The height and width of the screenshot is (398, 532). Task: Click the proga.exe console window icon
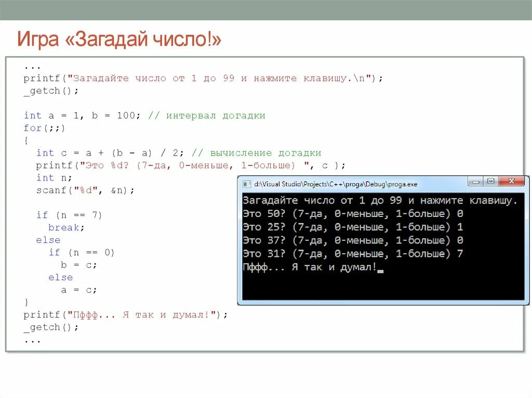coord(247,184)
